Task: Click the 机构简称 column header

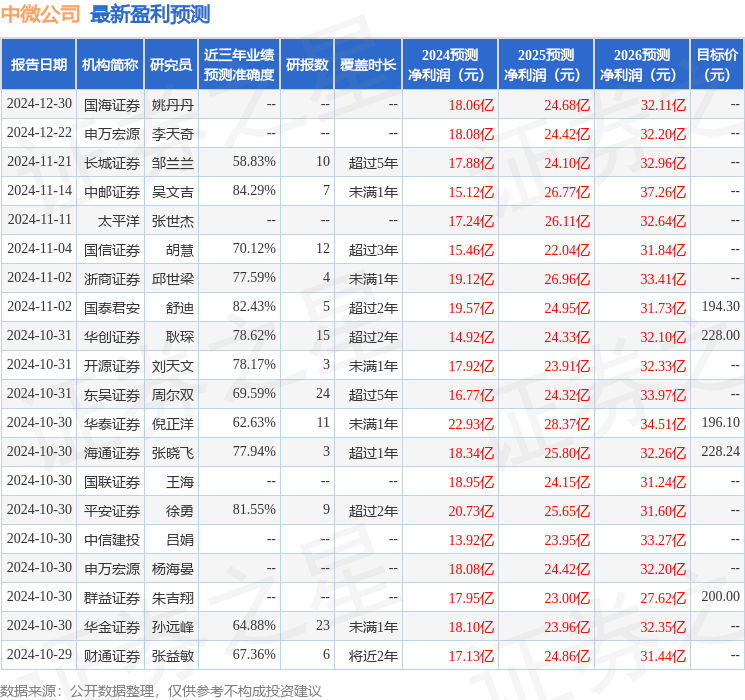Action: (110, 65)
